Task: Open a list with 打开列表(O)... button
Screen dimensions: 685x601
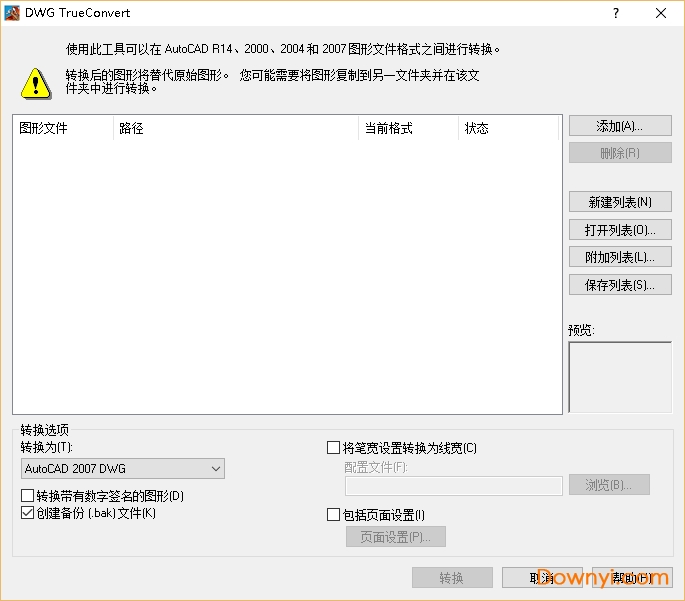Action: tap(619, 230)
